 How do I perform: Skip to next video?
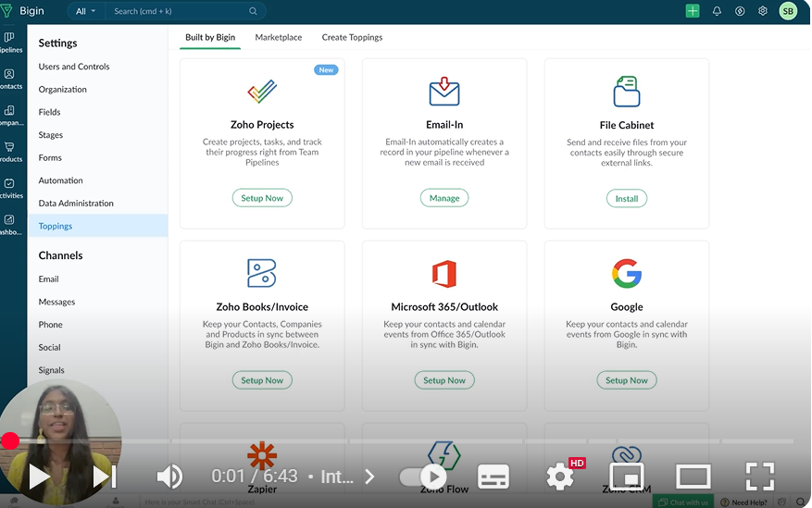click(x=104, y=477)
